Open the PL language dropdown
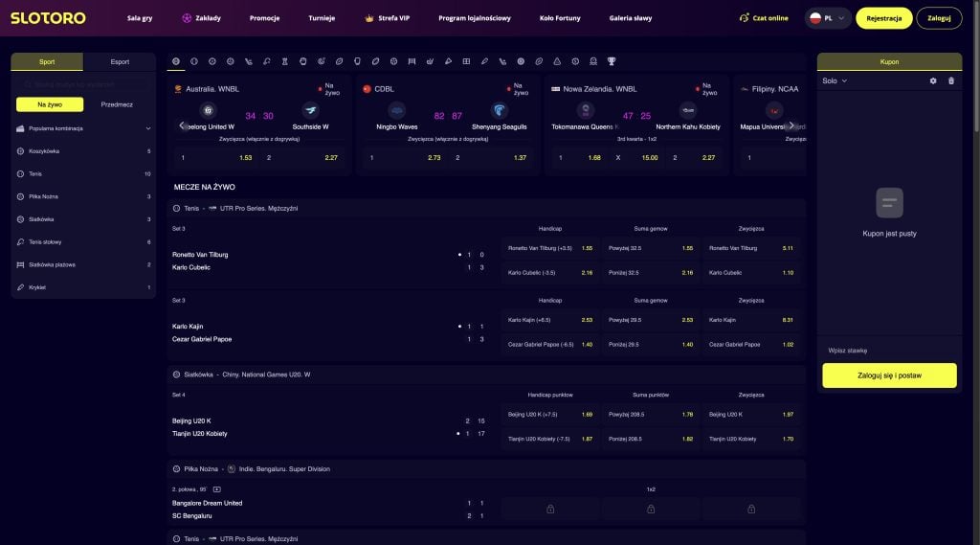This screenshot has height=545, width=980. pos(827,18)
